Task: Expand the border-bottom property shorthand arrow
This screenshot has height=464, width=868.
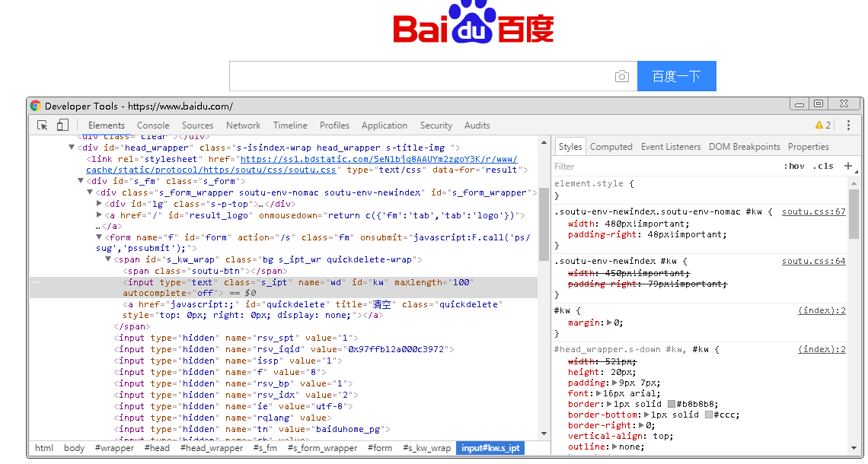Action: coord(647,415)
